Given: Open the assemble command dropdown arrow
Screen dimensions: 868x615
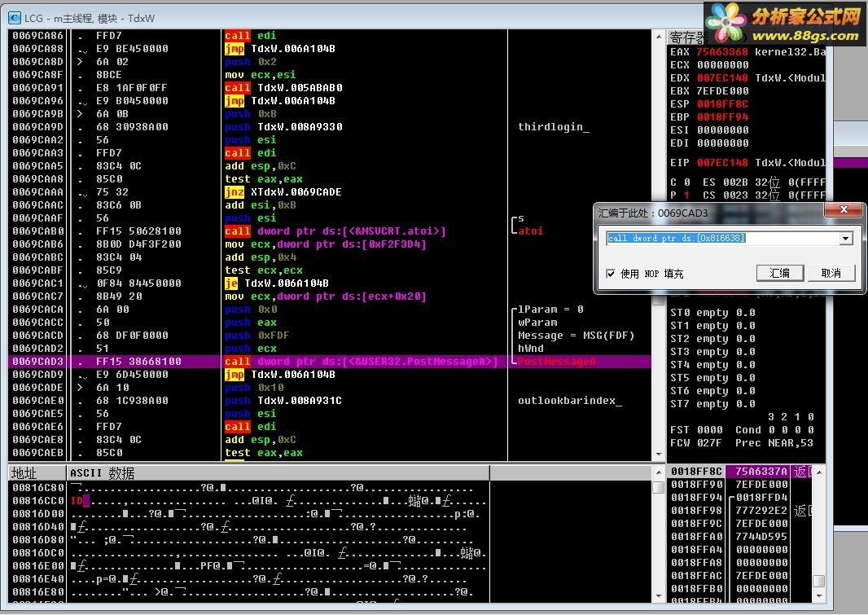Looking at the screenshot, I should (x=845, y=239).
